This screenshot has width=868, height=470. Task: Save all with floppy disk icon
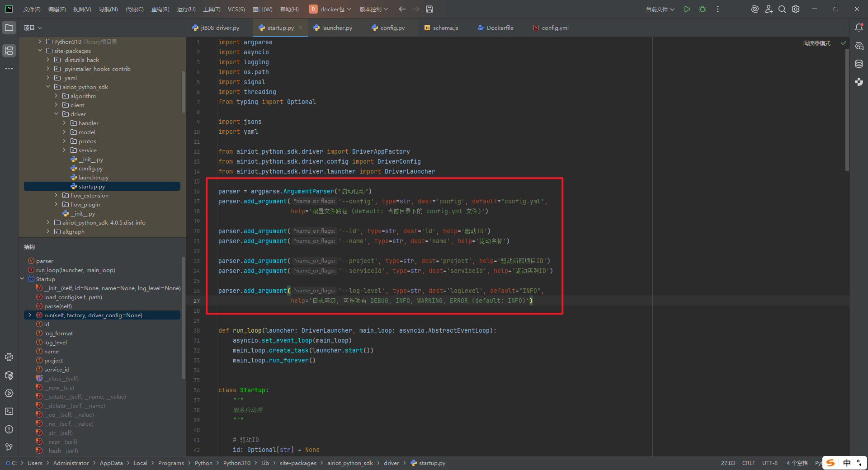pos(429,9)
